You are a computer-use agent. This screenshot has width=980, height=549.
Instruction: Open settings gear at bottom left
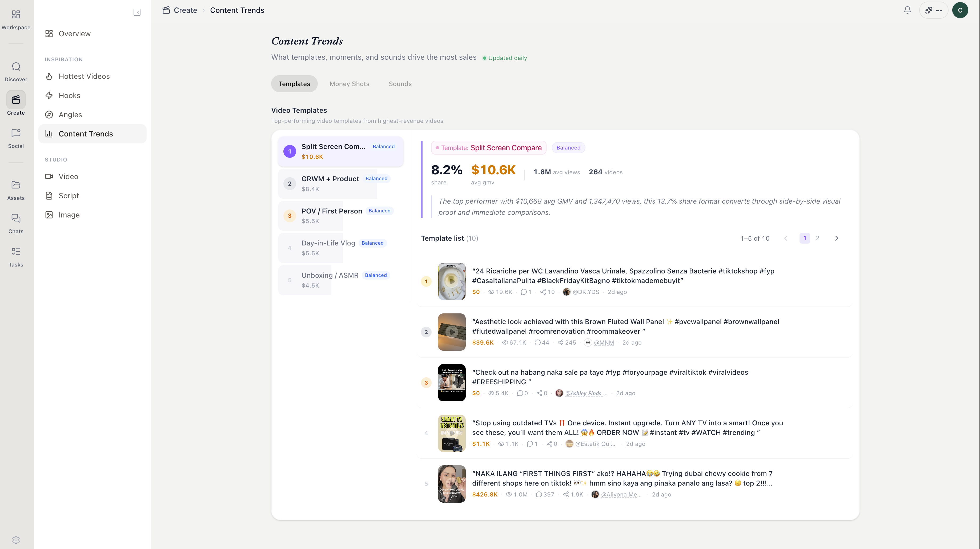tap(16, 540)
